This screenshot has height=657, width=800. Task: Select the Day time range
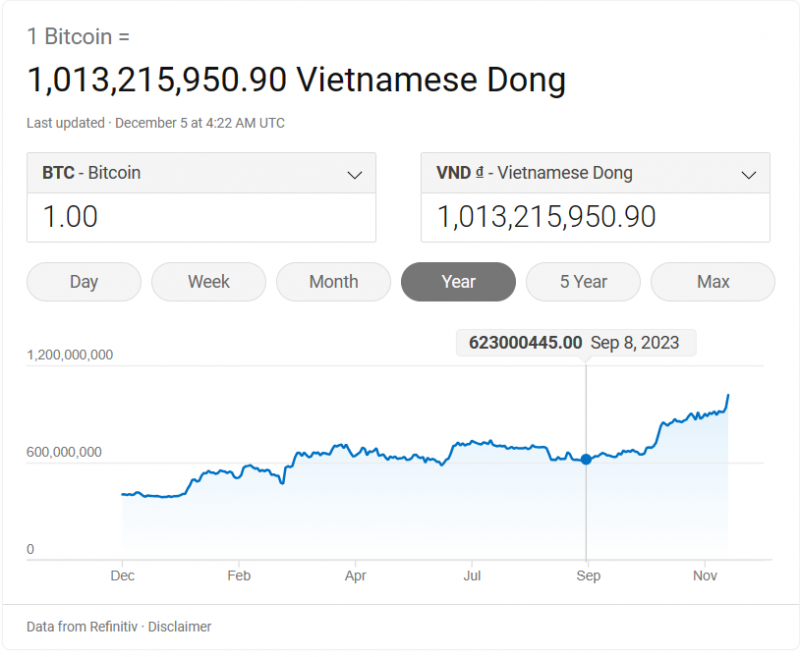click(x=83, y=282)
